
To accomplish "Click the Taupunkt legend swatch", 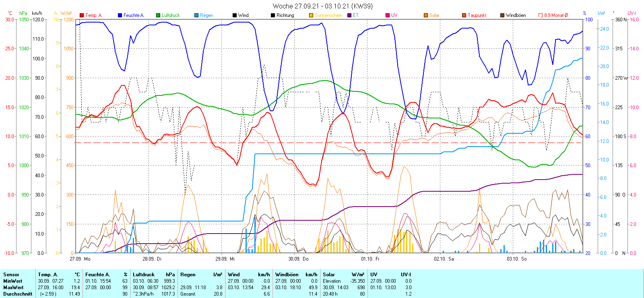I will pos(464,15).
